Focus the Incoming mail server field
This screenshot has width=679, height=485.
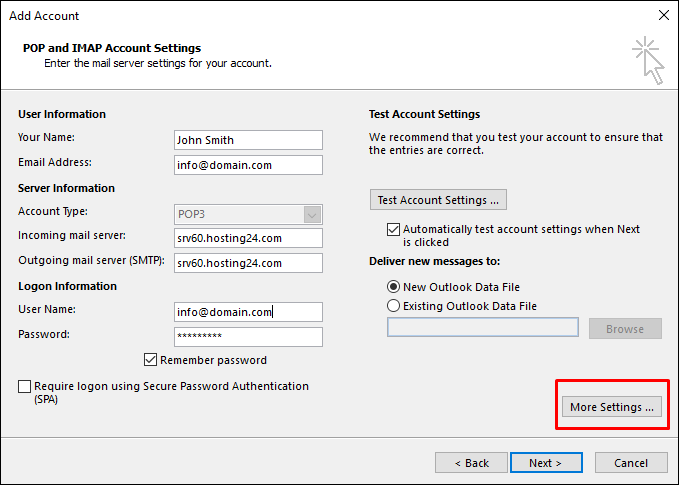coord(247,238)
